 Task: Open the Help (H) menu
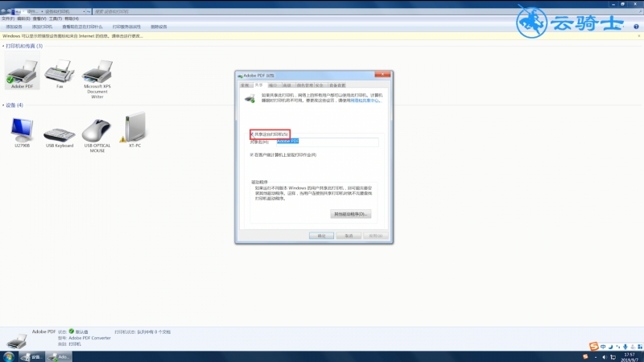(x=72, y=19)
